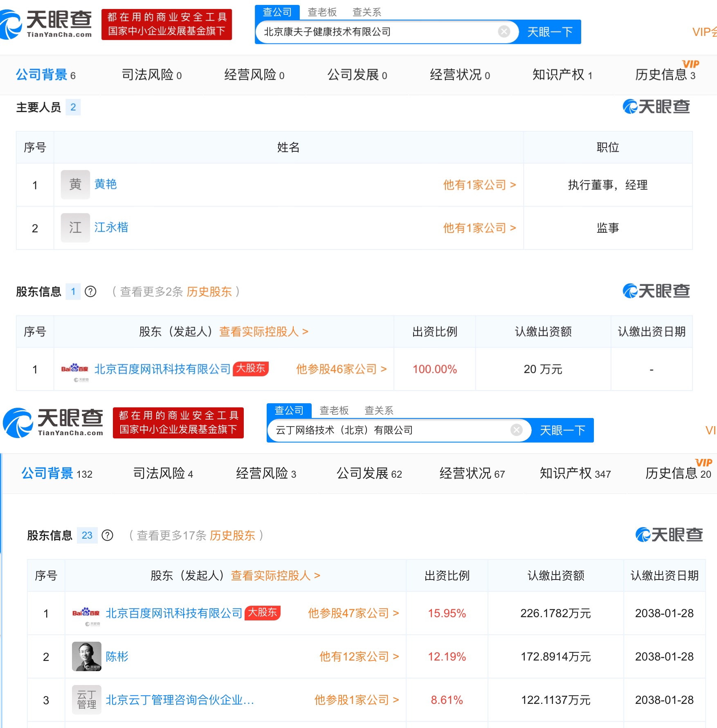The width and height of the screenshot is (717, 728).
Task: Click the 云丁管理 shareholder logo
Action: coord(87,700)
